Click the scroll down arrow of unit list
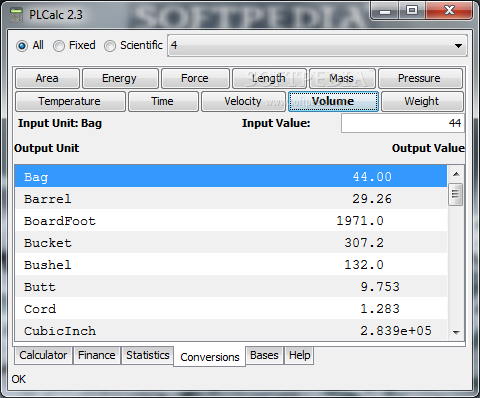 (x=456, y=332)
